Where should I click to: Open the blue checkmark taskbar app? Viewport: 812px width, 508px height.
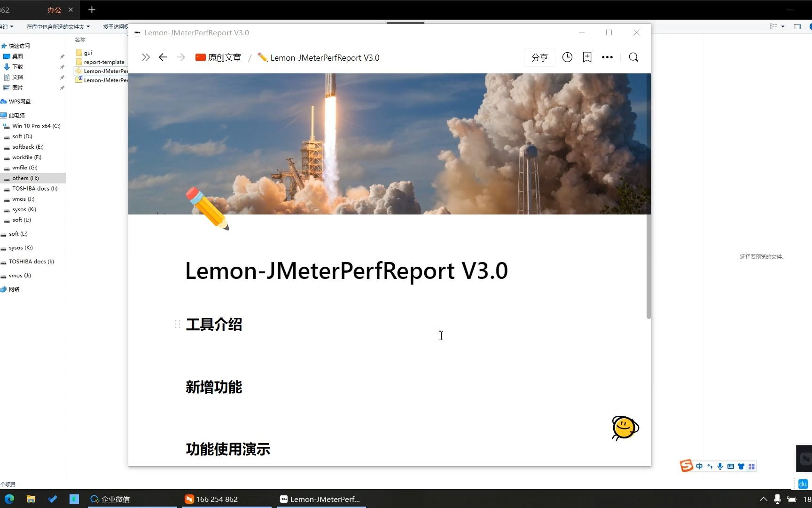(53, 499)
